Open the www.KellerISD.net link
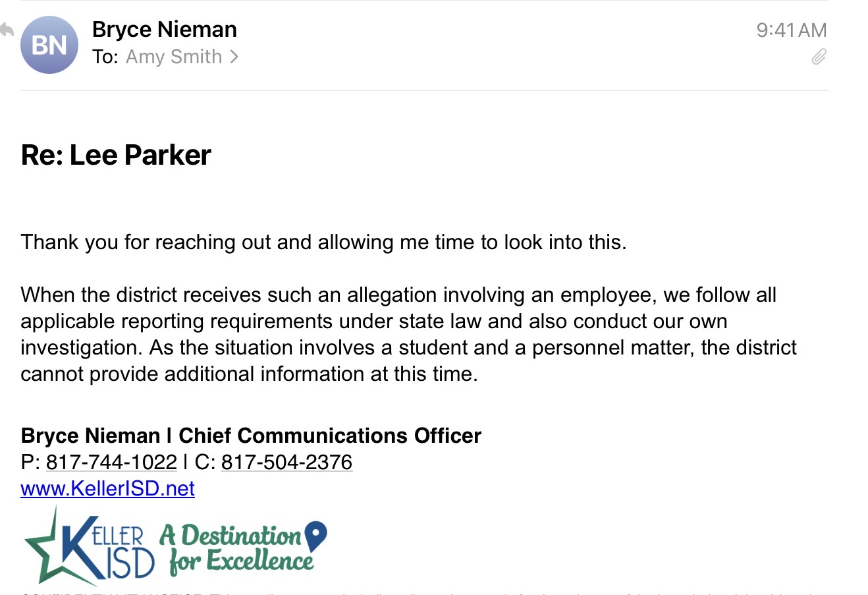This screenshot has height=595, width=868. pyautogui.click(x=107, y=488)
